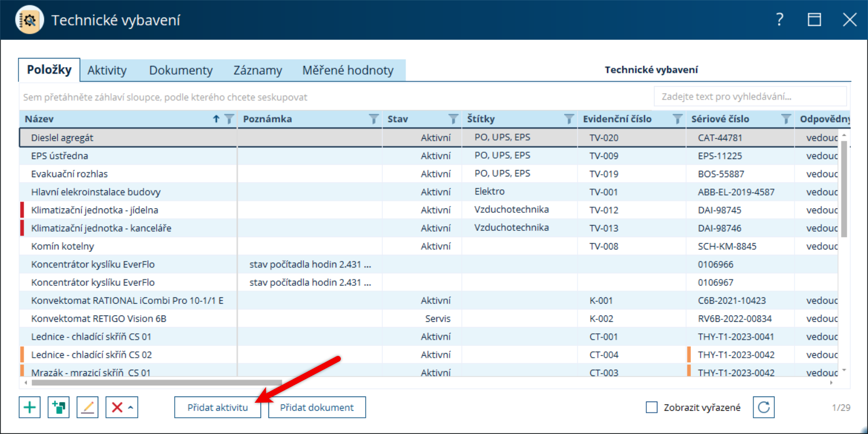The height and width of the screenshot is (434, 868).
Task: Click the pencil edit item icon
Action: pos(87,407)
